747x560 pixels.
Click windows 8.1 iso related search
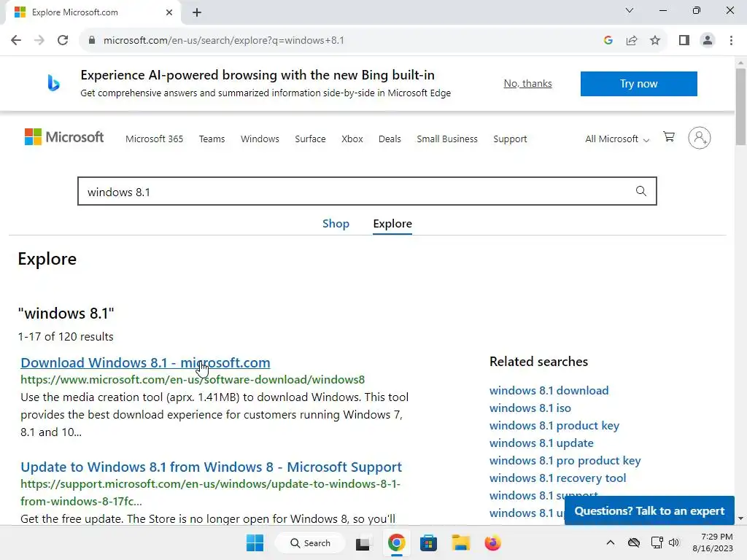tap(530, 408)
